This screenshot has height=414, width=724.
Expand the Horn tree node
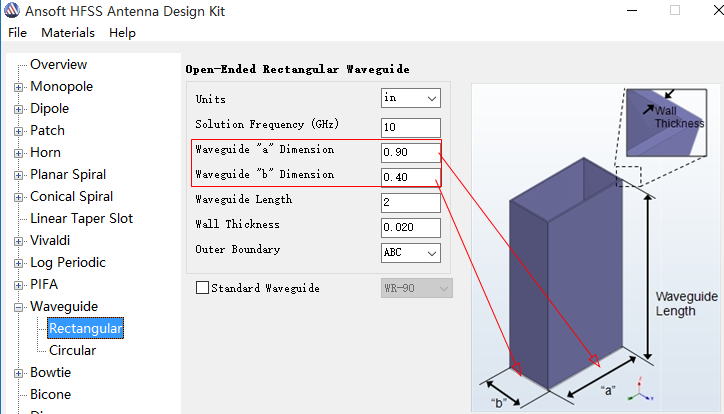pyautogui.click(x=18, y=153)
